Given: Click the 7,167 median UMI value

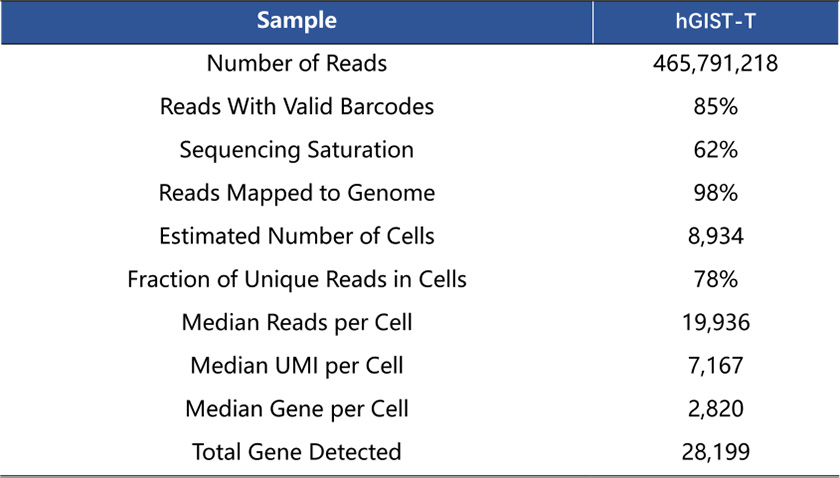Looking at the screenshot, I should point(715,365).
